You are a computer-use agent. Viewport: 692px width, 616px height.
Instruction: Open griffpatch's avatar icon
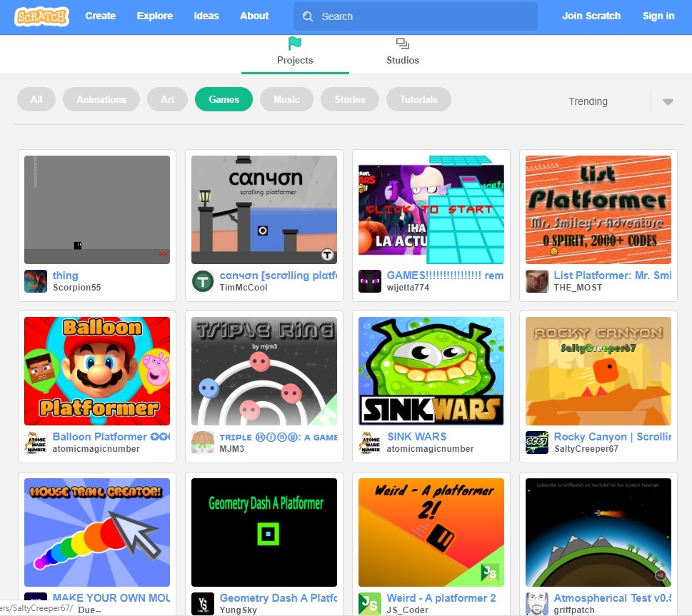pos(537,604)
